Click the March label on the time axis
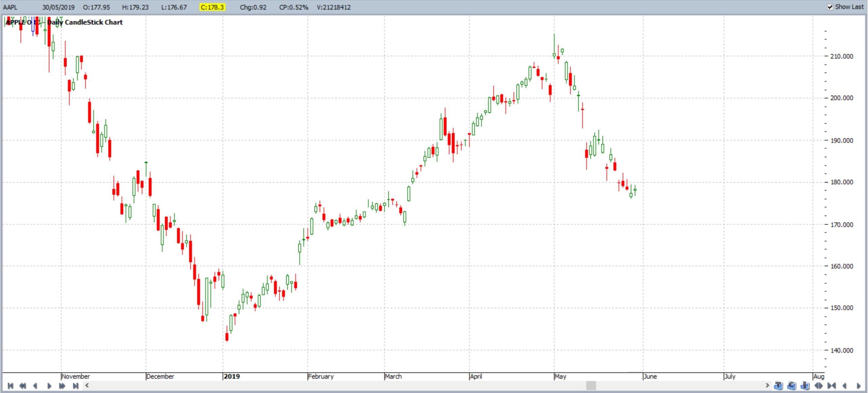This screenshot has height=393, width=868. point(393,376)
